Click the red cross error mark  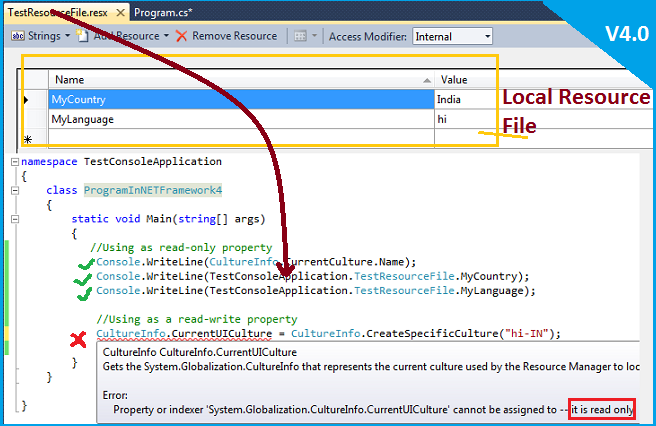(x=78, y=340)
